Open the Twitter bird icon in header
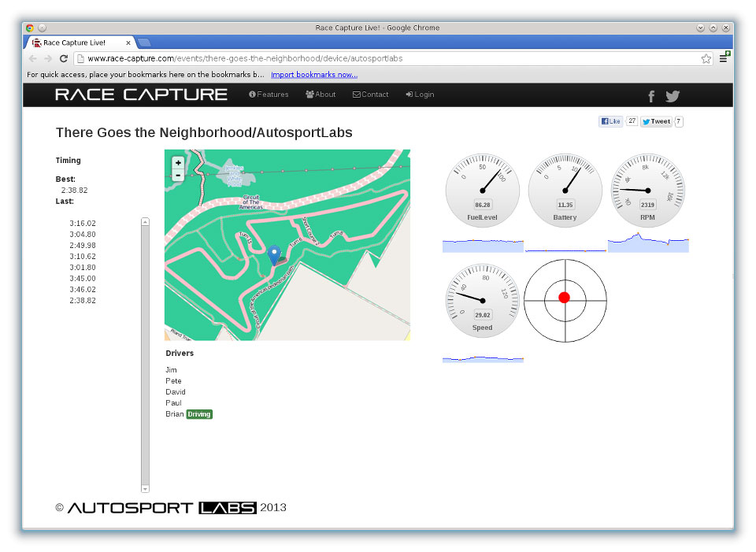756x552 pixels. pyautogui.click(x=673, y=96)
